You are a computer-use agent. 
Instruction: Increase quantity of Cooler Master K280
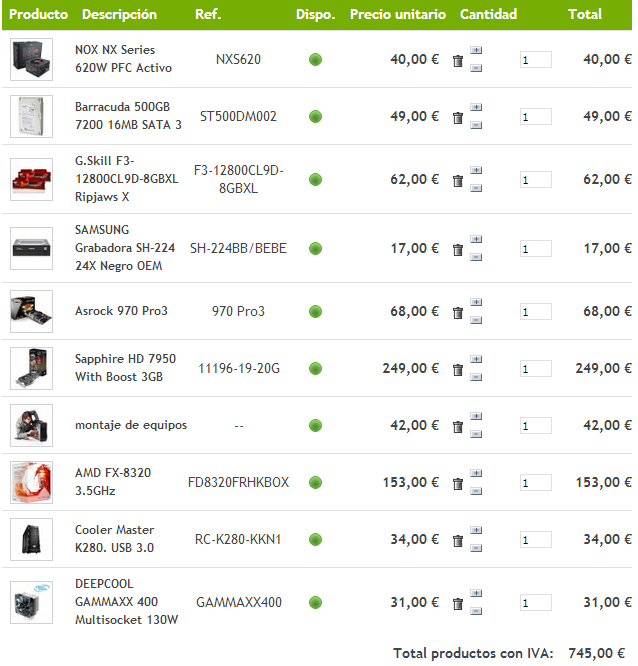[x=476, y=530]
